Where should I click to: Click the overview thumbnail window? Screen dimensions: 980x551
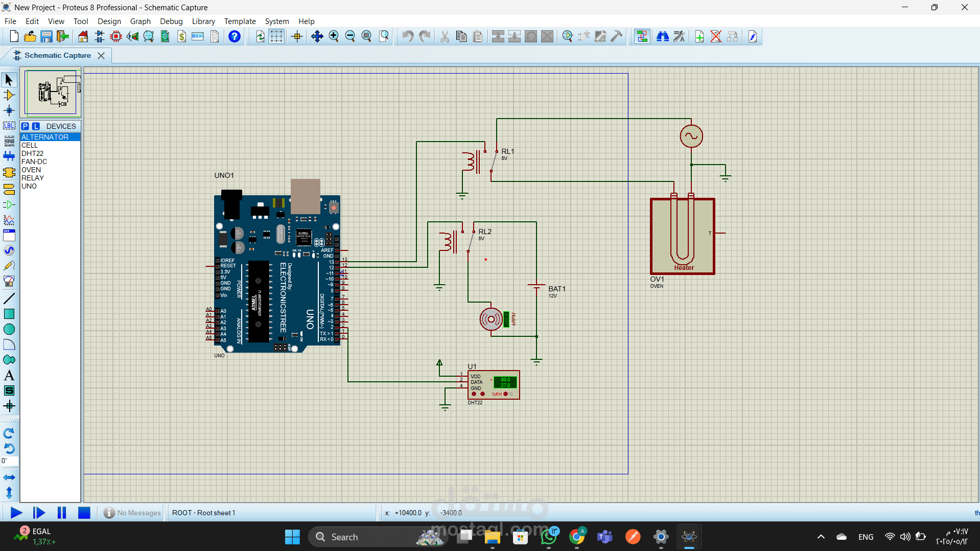click(51, 93)
